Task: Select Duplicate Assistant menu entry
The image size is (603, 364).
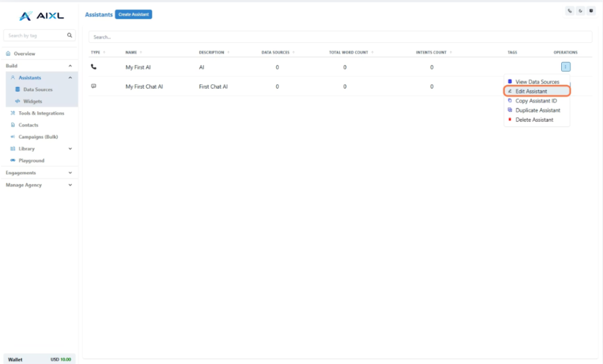Action: (x=538, y=110)
